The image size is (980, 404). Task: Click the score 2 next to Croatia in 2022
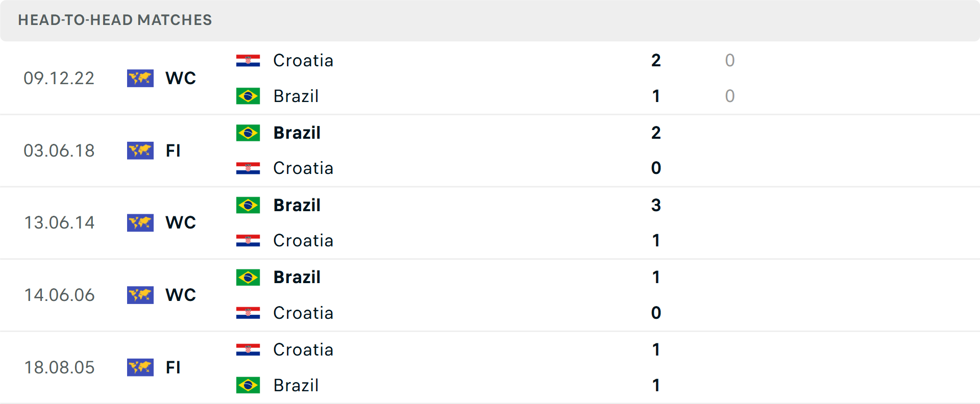point(656,60)
